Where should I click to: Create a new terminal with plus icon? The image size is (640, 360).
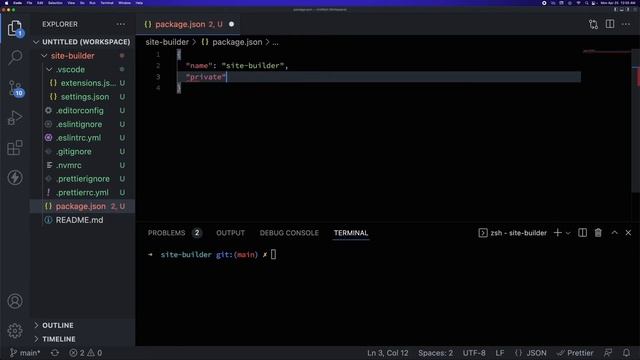click(558, 233)
